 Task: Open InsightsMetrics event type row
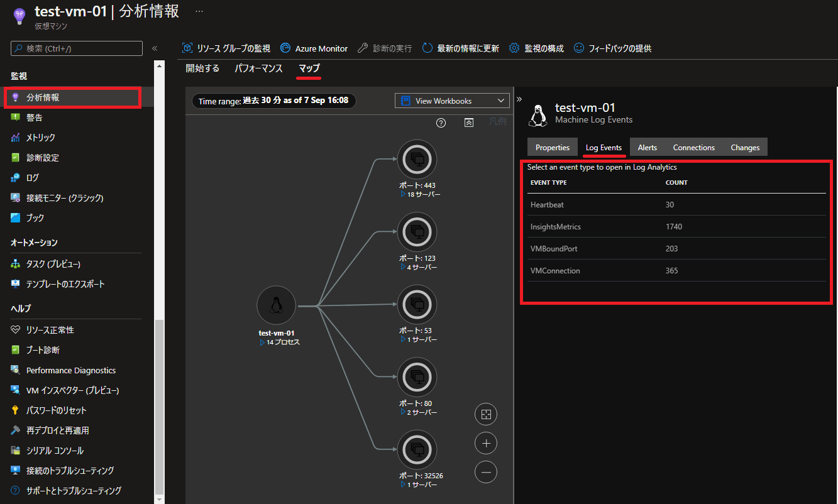tap(676, 226)
